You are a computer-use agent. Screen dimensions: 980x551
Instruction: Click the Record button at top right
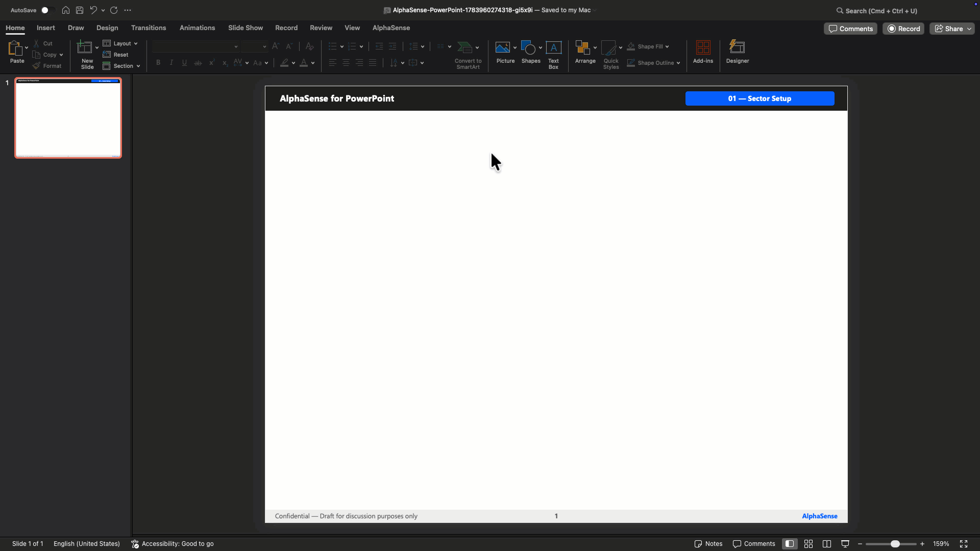(x=903, y=29)
